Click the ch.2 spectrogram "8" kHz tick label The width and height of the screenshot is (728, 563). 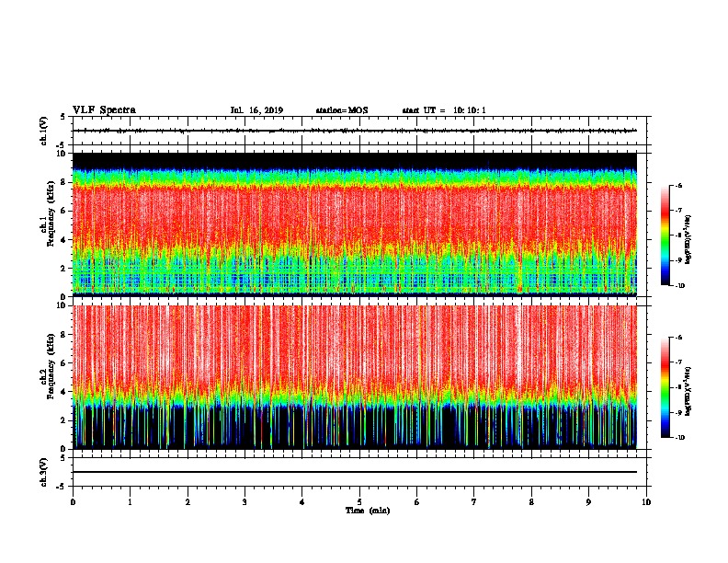[64, 335]
